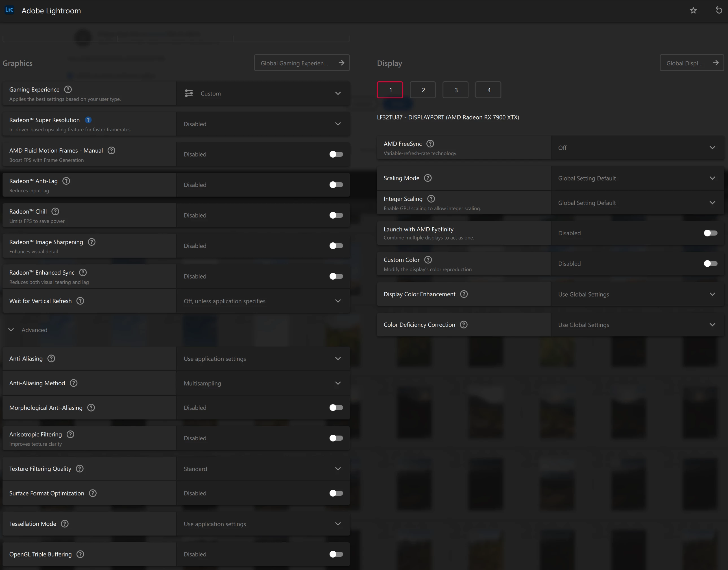Toggle Launch with AMD Eyefinity
Image resolution: width=728 pixels, height=570 pixels.
click(710, 233)
